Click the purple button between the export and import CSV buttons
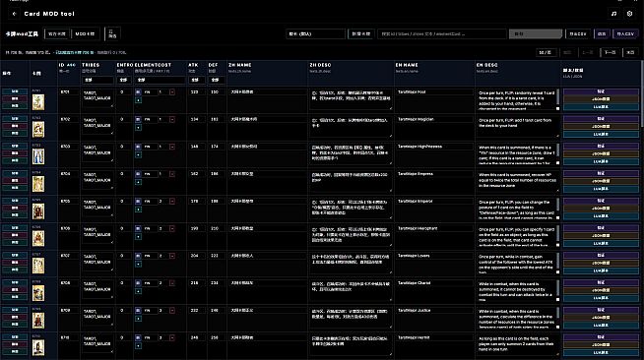The width and height of the screenshot is (644, 360). (x=602, y=34)
